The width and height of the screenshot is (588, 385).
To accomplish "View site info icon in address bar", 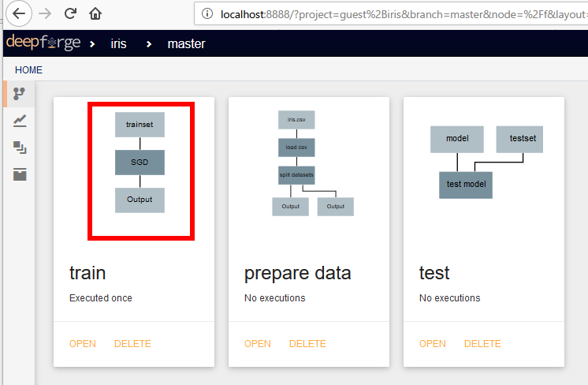I will click(x=207, y=14).
